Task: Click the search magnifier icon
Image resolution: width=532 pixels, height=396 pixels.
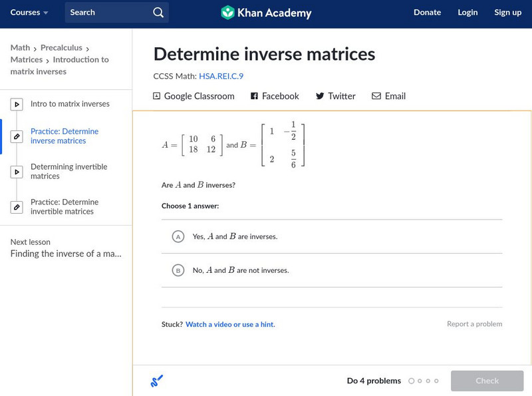Action: coord(158,13)
